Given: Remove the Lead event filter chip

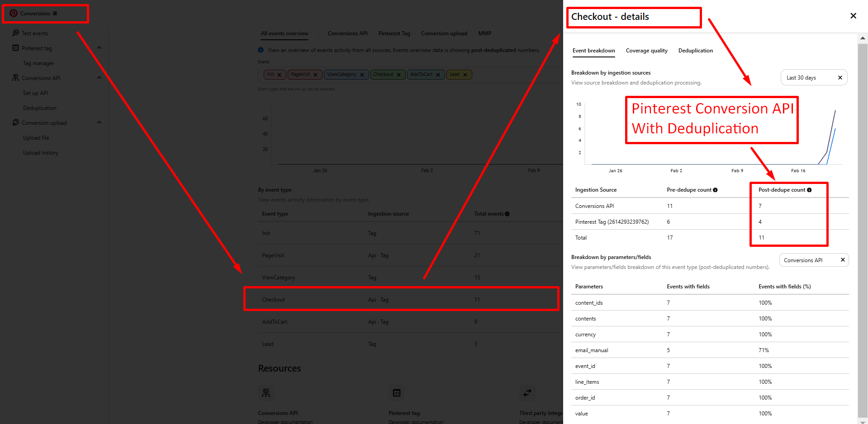Looking at the screenshot, I should pyautogui.click(x=465, y=75).
